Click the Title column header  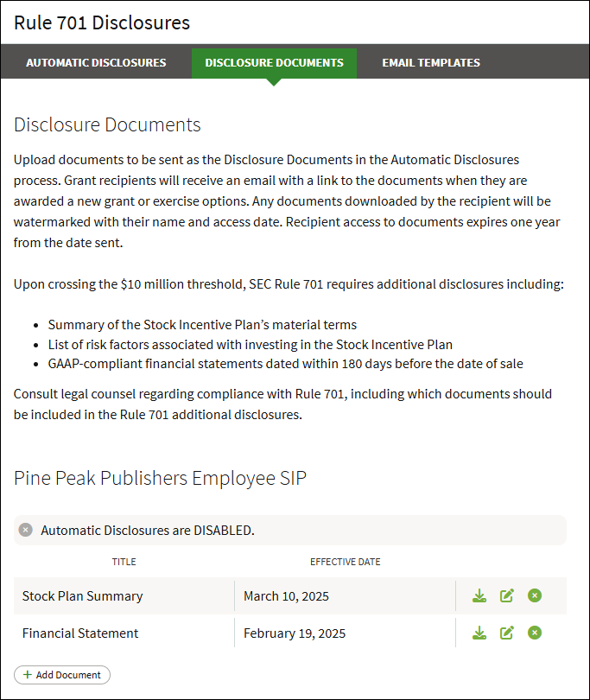click(x=124, y=562)
